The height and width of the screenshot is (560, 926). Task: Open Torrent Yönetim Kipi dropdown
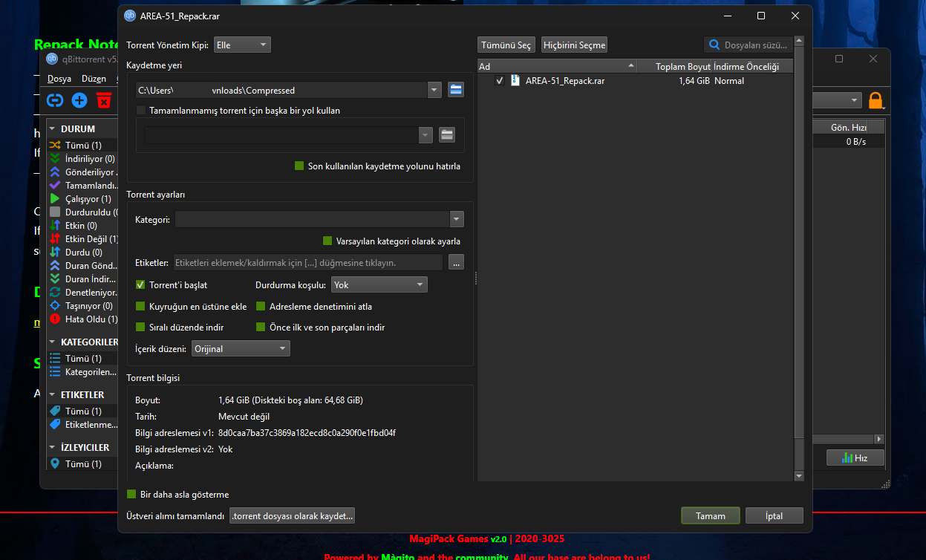[242, 45]
